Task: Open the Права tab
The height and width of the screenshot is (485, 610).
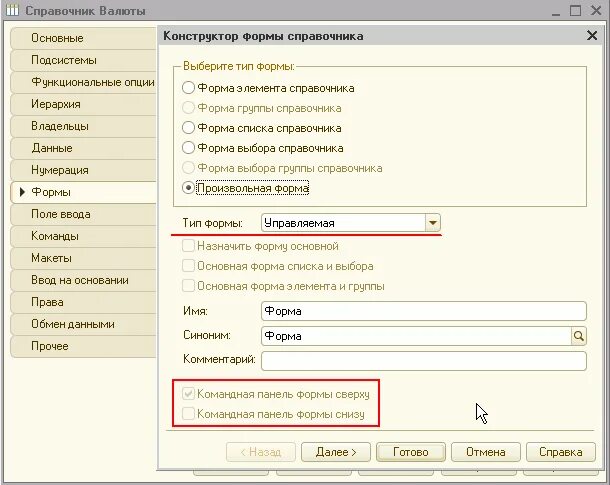Action: 83,302
